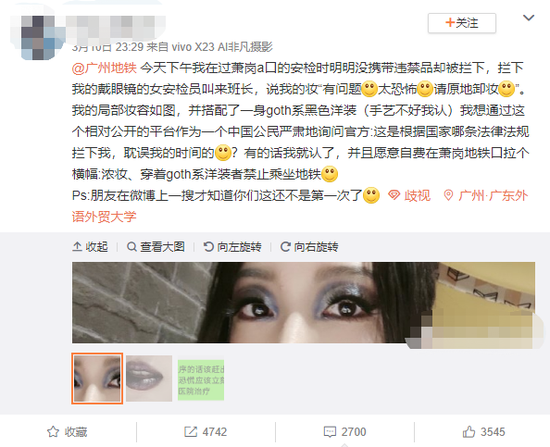Open comments via the 2700 icon
Image resolution: width=550 pixels, height=447 pixels.
[x=344, y=432]
